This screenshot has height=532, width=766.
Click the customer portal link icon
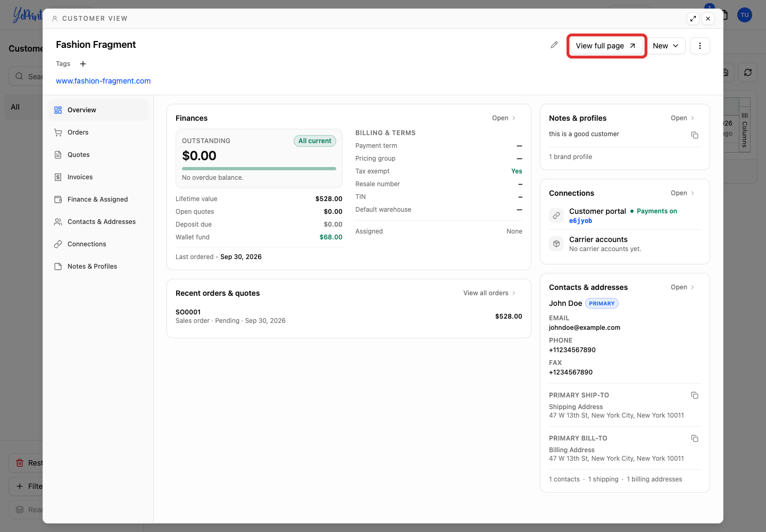click(556, 215)
